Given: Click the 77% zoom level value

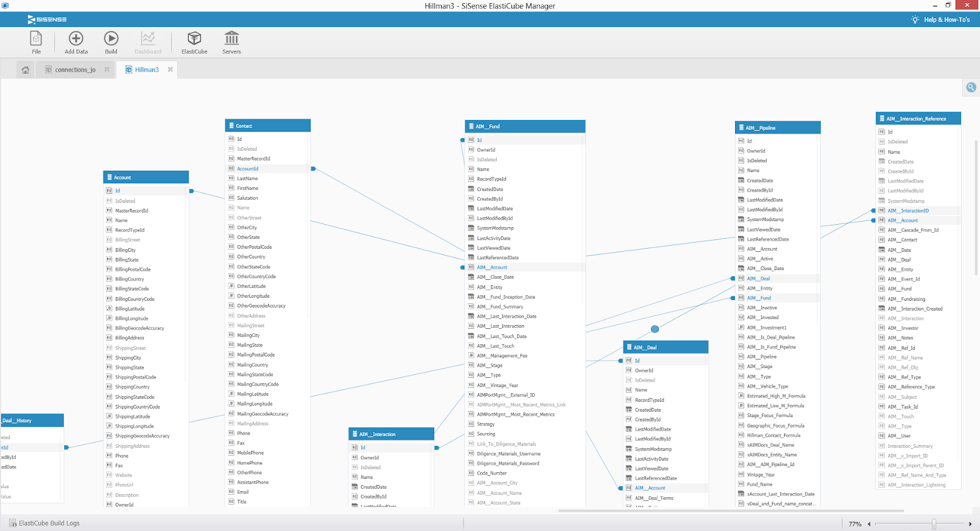Looking at the screenshot, I should click(855, 524).
